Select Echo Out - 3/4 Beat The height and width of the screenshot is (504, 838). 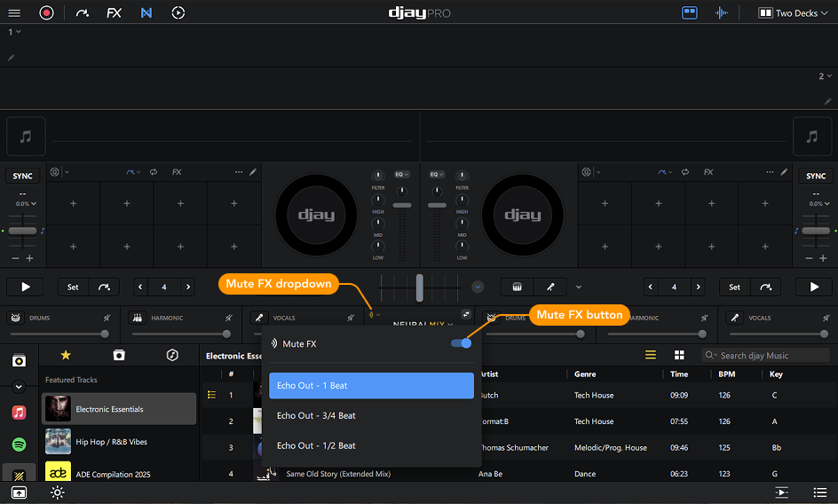[371, 415]
